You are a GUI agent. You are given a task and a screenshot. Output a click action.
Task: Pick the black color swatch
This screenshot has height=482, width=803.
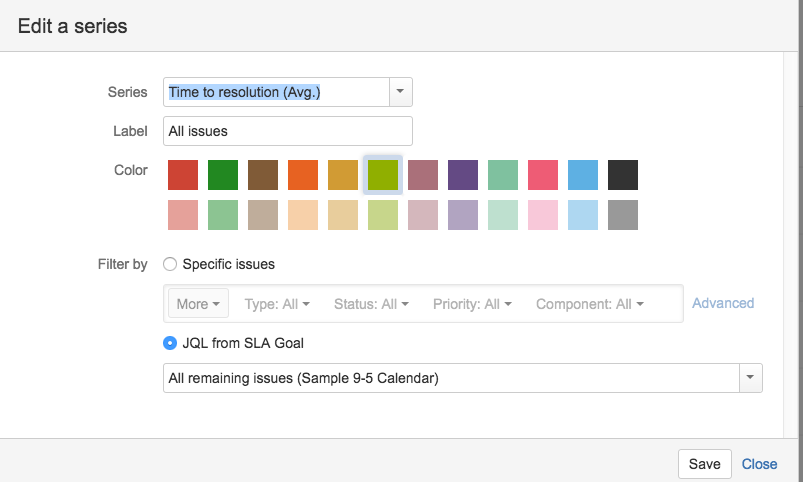pyautogui.click(x=623, y=175)
